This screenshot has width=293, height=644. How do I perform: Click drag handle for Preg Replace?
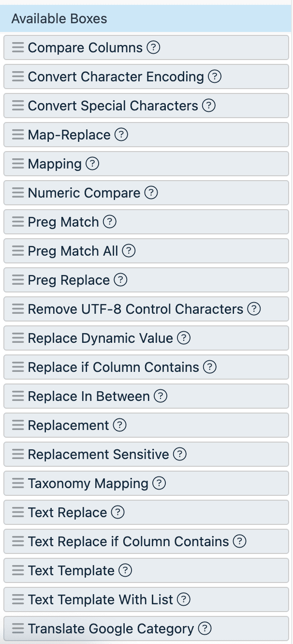(x=18, y=280)
